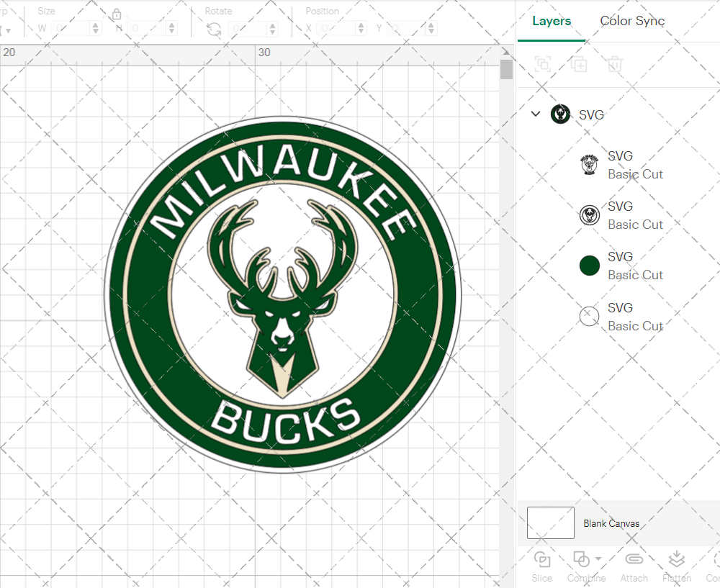Click the Height input field

point(146,29)
